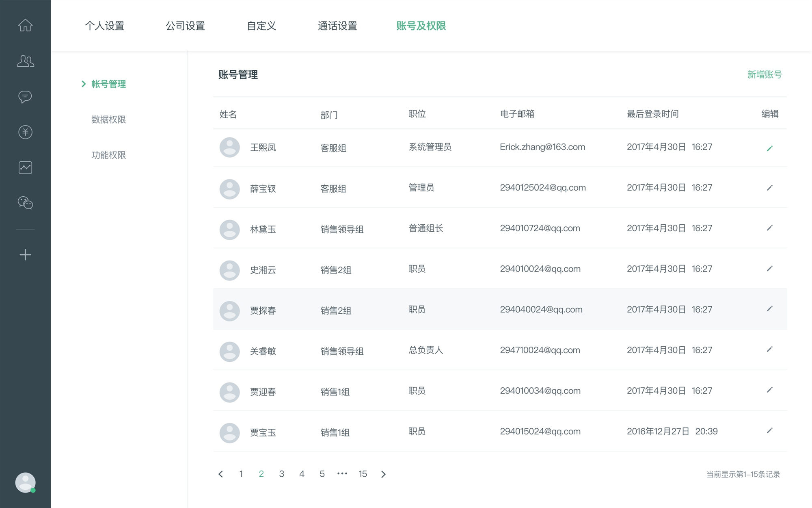The height and width of the screenshot is (508, 812).
Task: Edit 贾宝玉's account via pencil icon
Action: (x=769, y=431)
